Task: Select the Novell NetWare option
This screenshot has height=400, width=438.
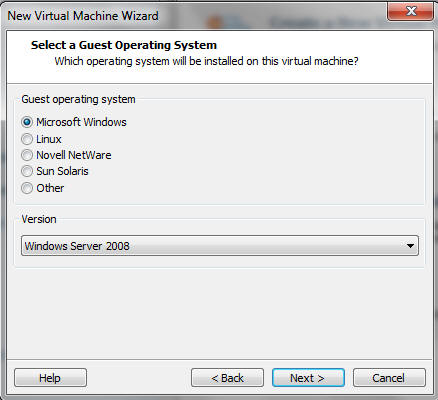Action: tap(27, 155)
